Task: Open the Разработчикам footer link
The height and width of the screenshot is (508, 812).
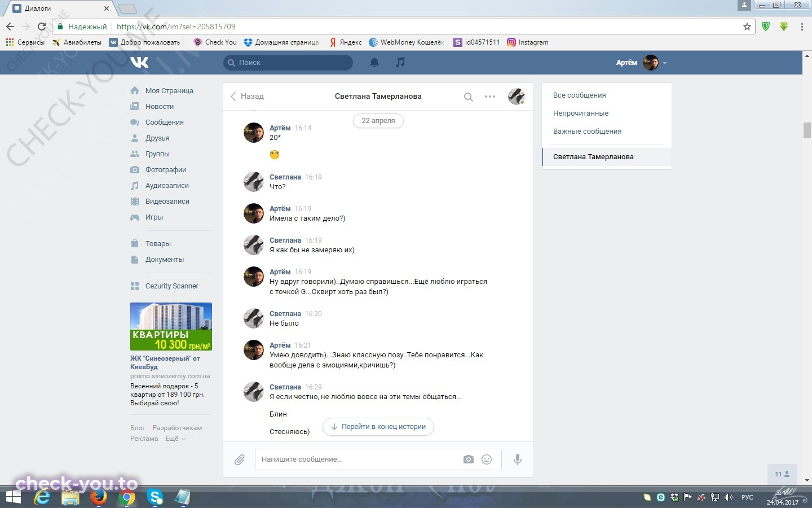Action: [177, 428]
